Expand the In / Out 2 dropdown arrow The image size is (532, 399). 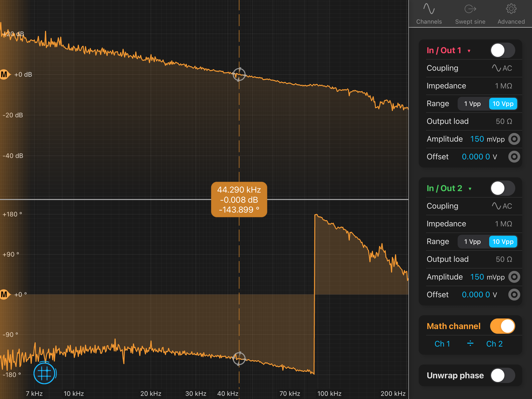tap(470, 189)
